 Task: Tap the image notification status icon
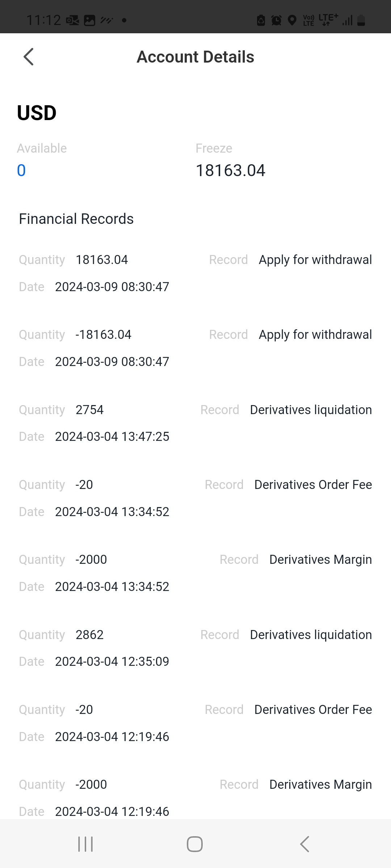[x=89, y=20]
